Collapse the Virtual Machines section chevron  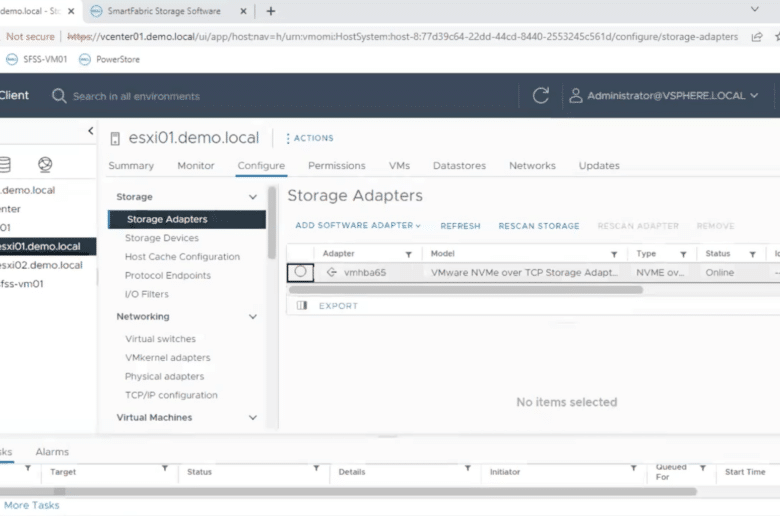(253, 418)
